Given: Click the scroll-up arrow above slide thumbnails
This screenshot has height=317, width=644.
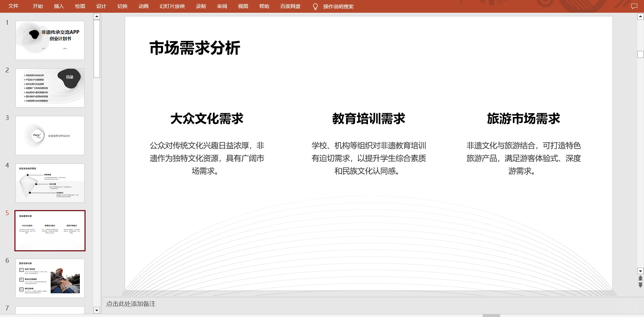Looking at the screenshot, I should (97, 16).
